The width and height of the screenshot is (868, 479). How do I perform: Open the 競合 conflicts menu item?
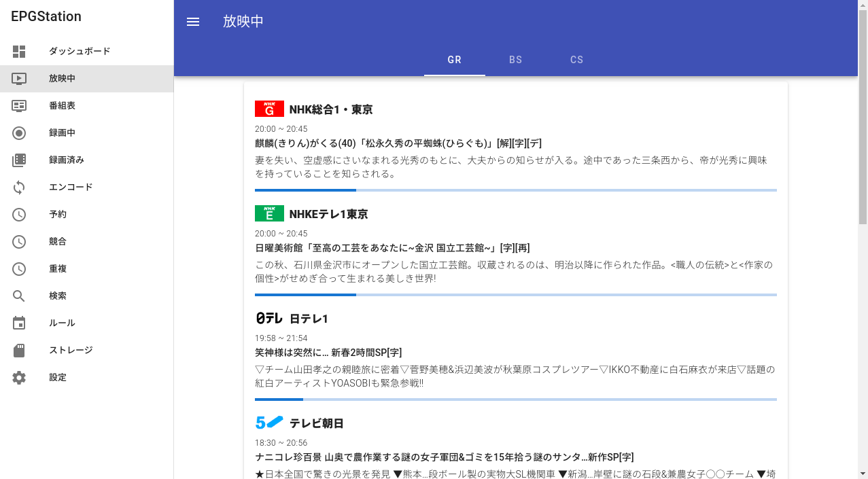[x=58, y=242]
